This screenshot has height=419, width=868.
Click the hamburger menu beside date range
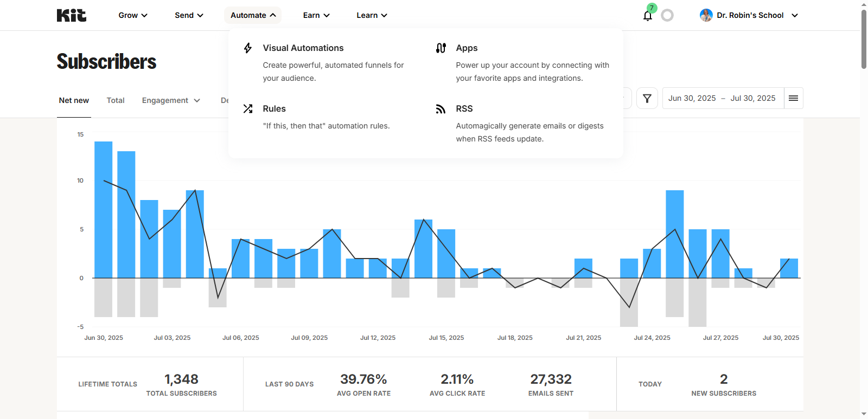[x=793, y=98]
